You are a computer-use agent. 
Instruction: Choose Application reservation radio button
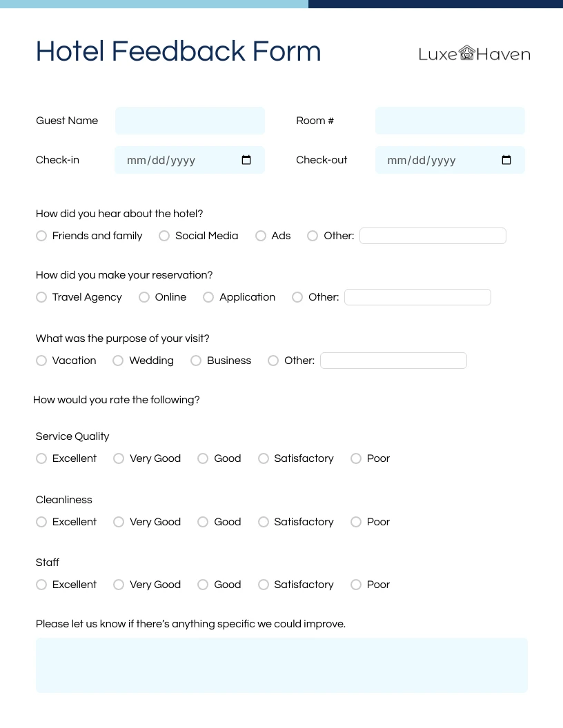(x=208, y=297)
